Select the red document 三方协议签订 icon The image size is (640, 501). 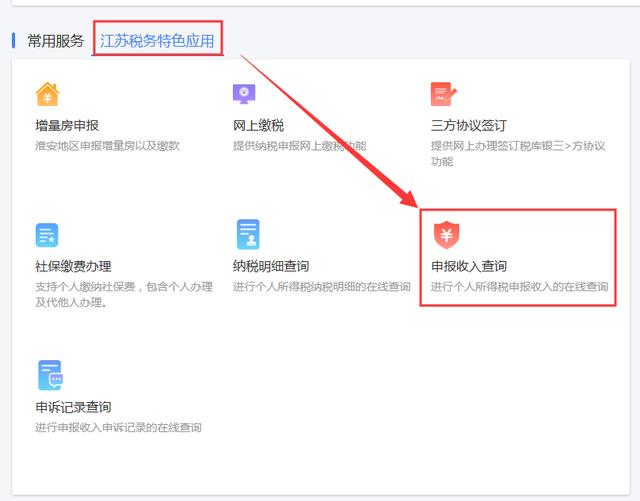tap(443, 94)
